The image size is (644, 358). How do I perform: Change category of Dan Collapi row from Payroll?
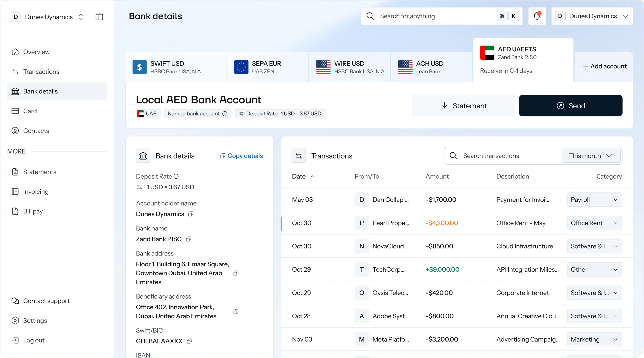(594, 199)
